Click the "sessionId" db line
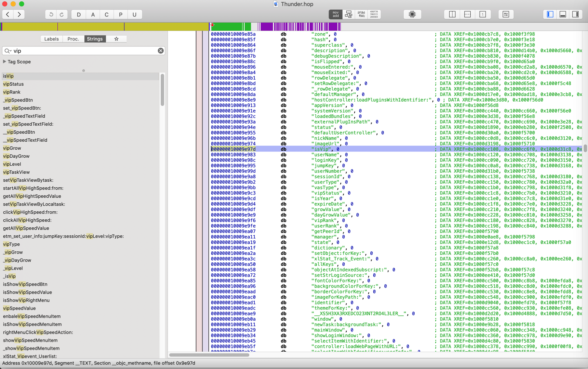Screen dimensions: 588x369 396,176
